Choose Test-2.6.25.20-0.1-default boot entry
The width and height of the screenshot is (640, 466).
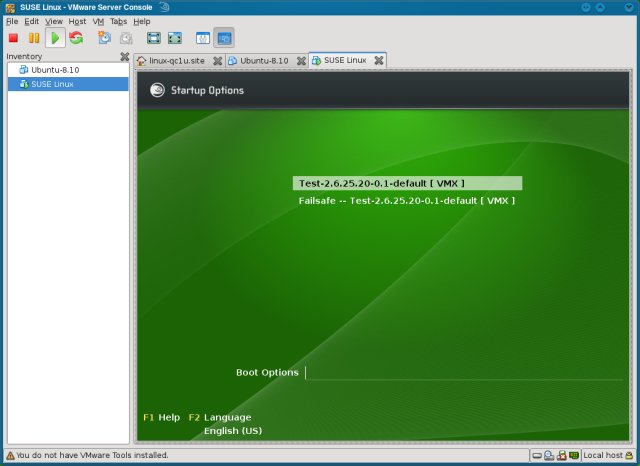click(407, 183)
